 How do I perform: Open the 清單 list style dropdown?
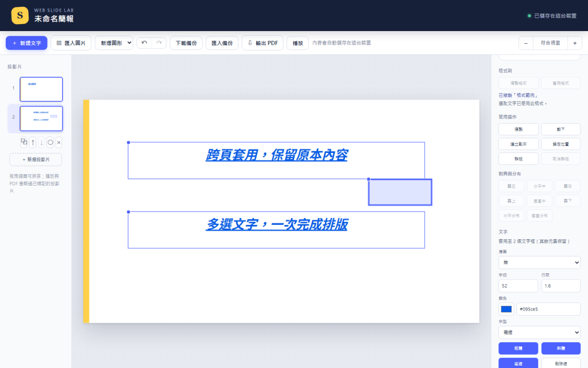click(539, 262)
